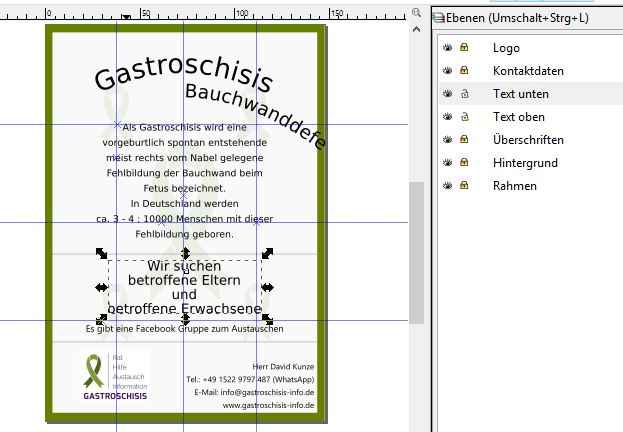
Task: Grab top-right scale handle of selection
Action: point(267,253)
